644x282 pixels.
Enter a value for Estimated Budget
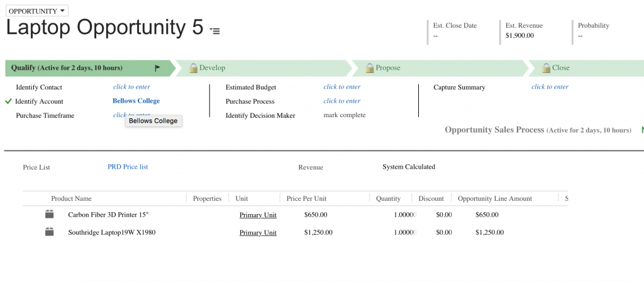(341, 87)
